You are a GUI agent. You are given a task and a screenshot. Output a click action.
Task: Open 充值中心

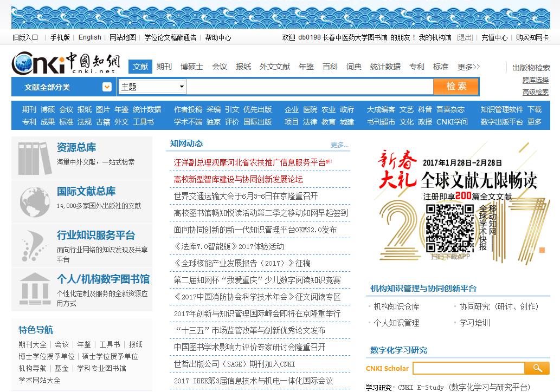tap(494, 37)
